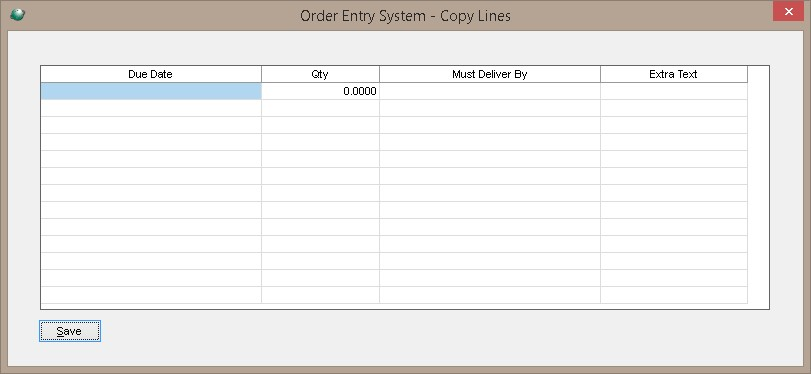Select first-row Must Deliver By cell
Image resolution: width=811 pixels, height=374 pixels.
490,91
